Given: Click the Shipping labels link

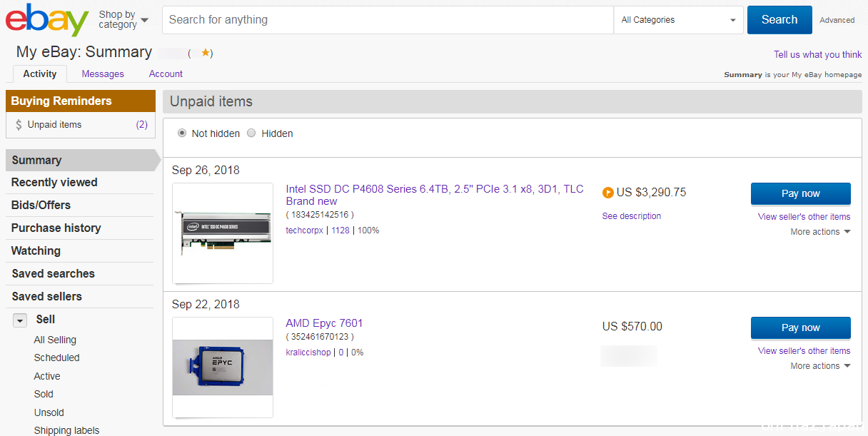Looking at the screenshot, I should pyautogui.click(x=66, y=430).
